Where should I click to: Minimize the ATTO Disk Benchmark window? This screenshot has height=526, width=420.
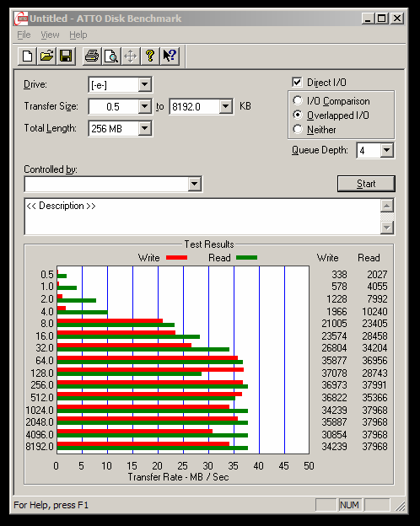pos(368,19)
